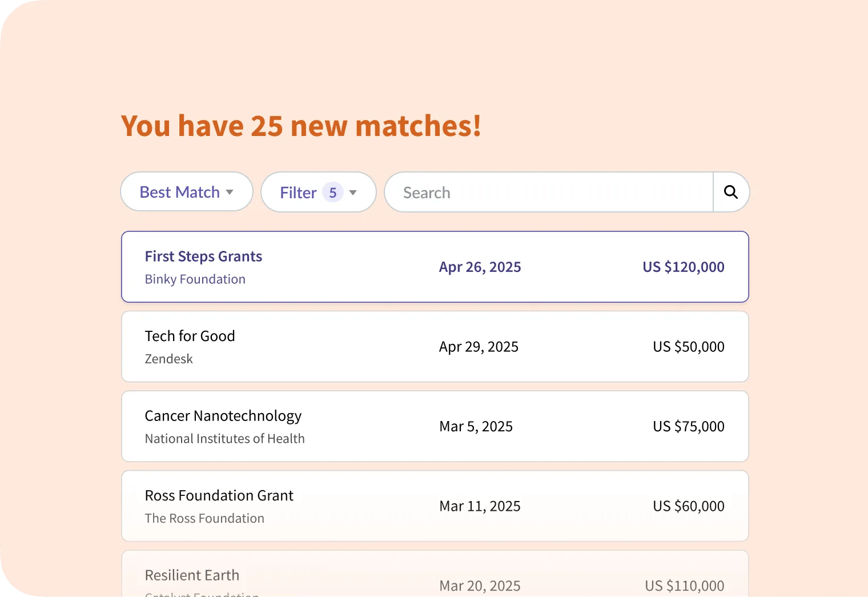This screenshot has height=597, width=868.
Task: Open the Best Match sort dropdown
Action: pos(187,192)
